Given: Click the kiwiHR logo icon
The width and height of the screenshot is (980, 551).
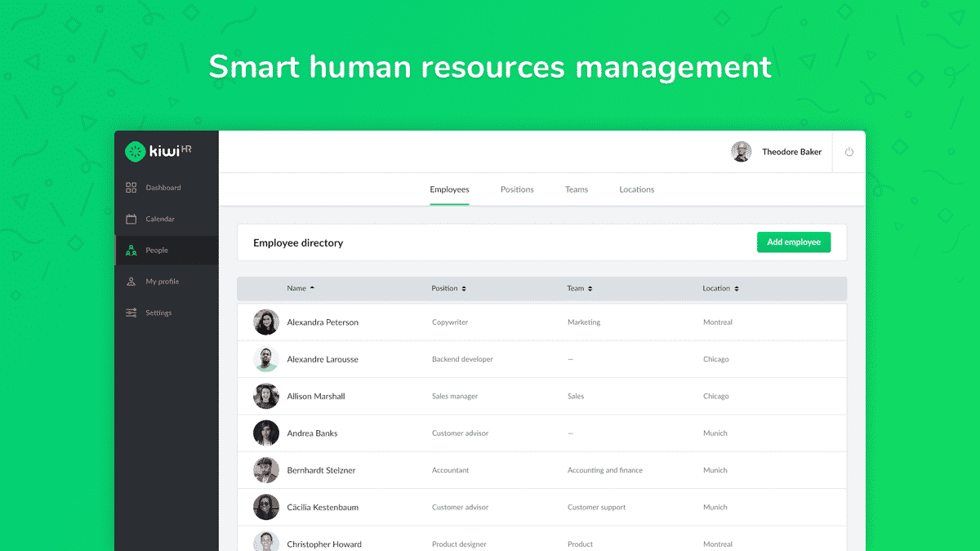Looking at the screenshot, I should [135, 151].
